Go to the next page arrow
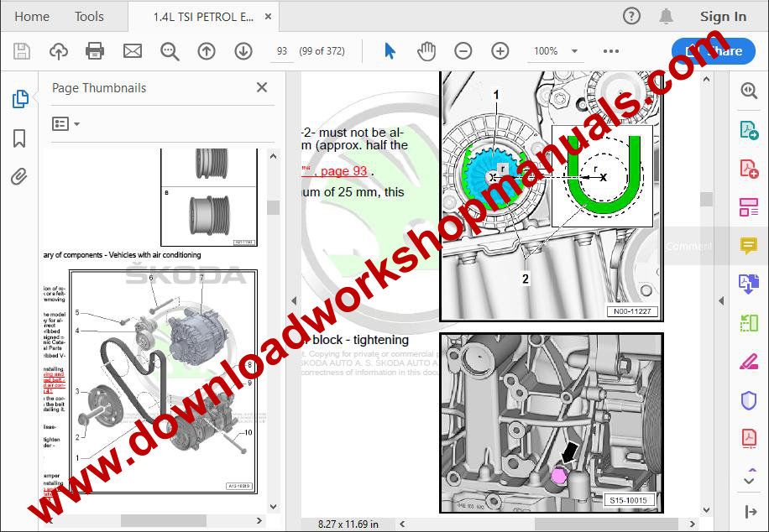This screenshot has width=769, height=532. pos(243,51)
